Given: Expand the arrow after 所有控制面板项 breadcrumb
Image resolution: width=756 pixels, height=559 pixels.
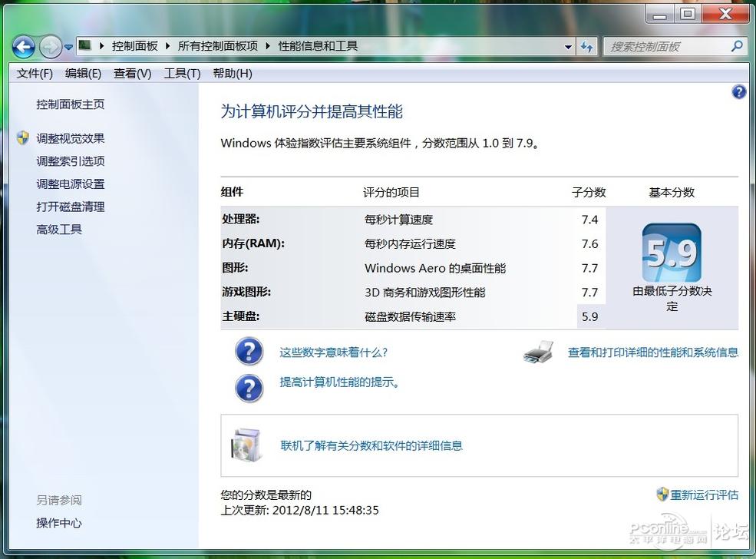Looking at the screenshot, I should 268,46.
